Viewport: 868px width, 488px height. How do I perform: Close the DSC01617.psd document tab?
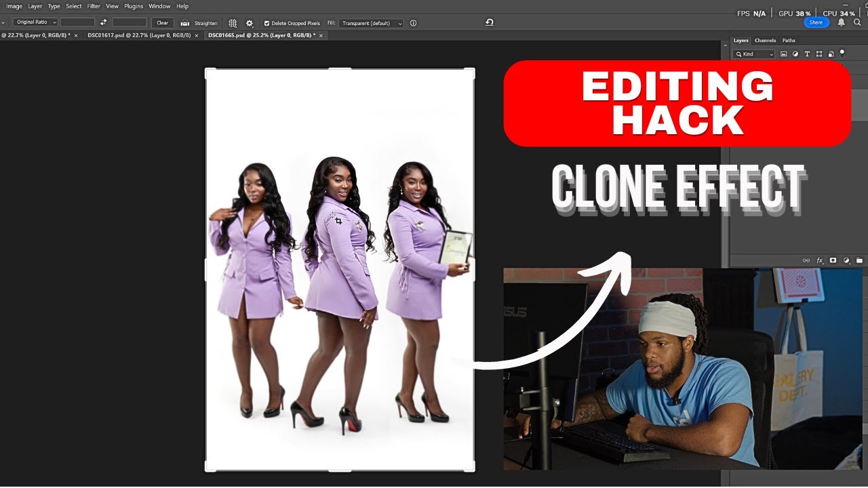(x=197, y=35)
